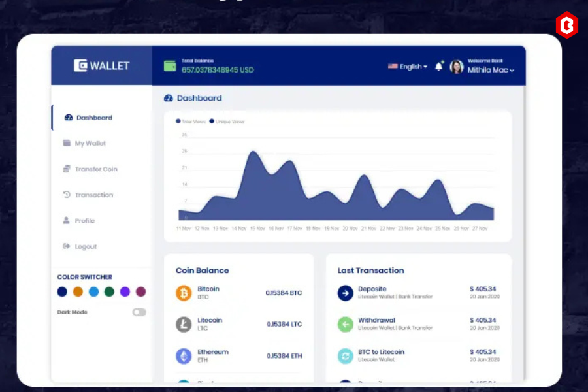This screenshot has width=588, height=392.
Task: Click the Coin Balance heading
Action: click(202, 270)
